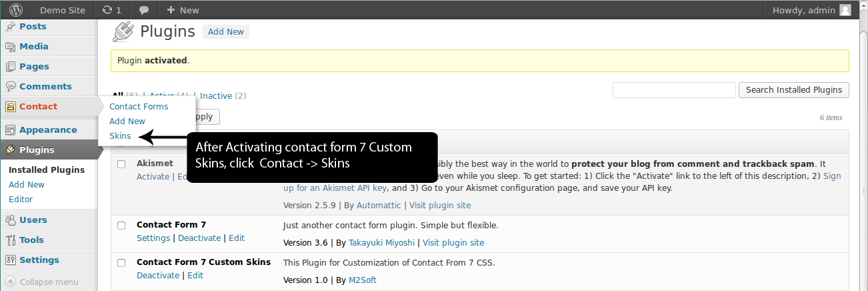This screenshot has height=291, width=868.
Task: Click the 'Version 1.0' text
Action: 305,280
